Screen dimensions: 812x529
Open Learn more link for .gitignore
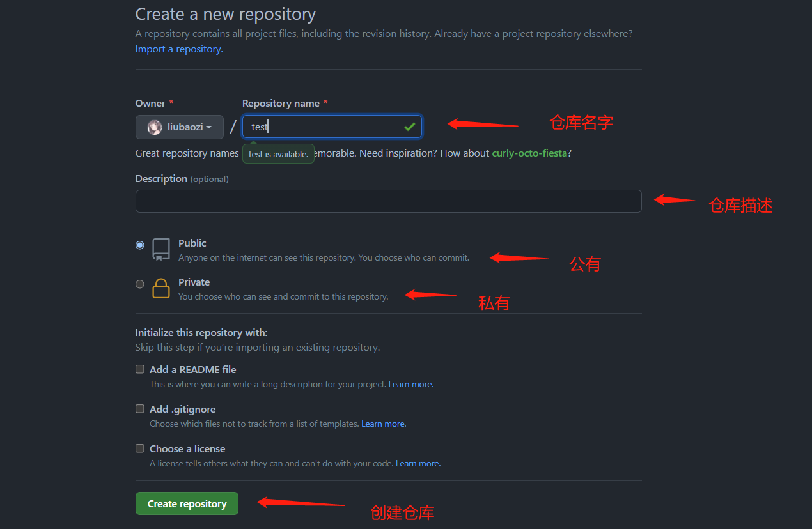point(384,424)
